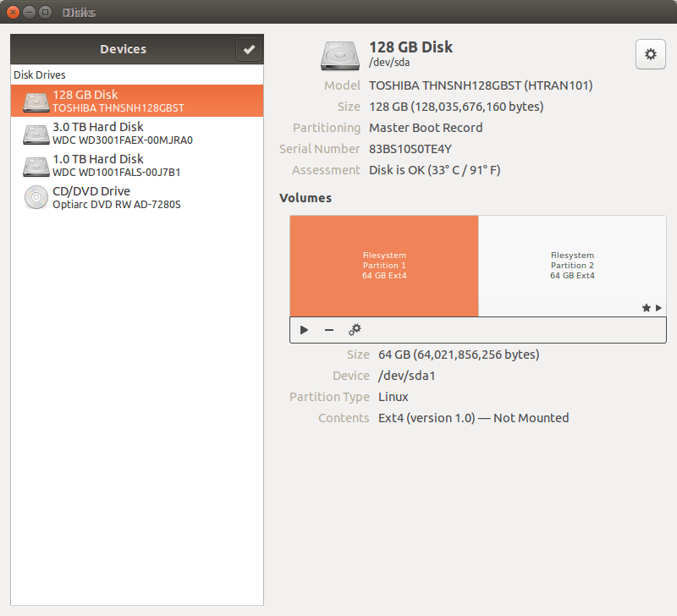Delete partition using the minus icon
The image size is (677, 616).
click(x=329, y=330)
